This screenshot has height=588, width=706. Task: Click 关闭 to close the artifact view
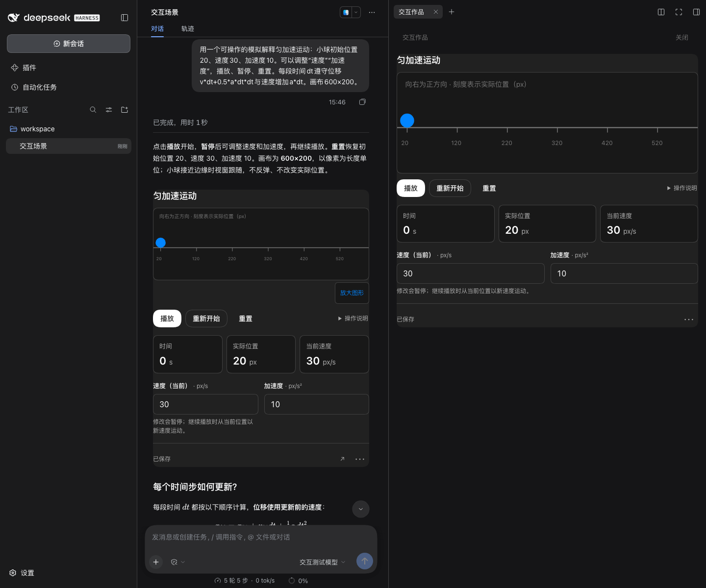click(x=682, y=37)
